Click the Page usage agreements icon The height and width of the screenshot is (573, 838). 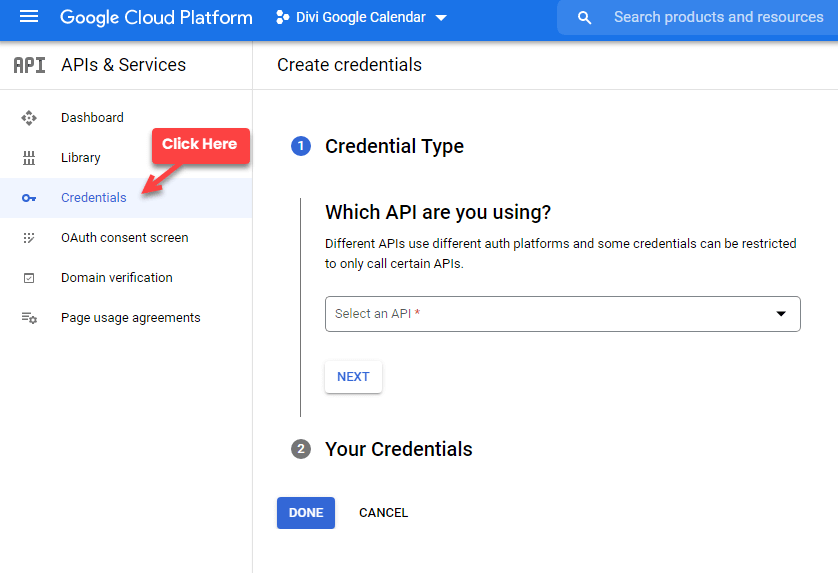[29, 318]
